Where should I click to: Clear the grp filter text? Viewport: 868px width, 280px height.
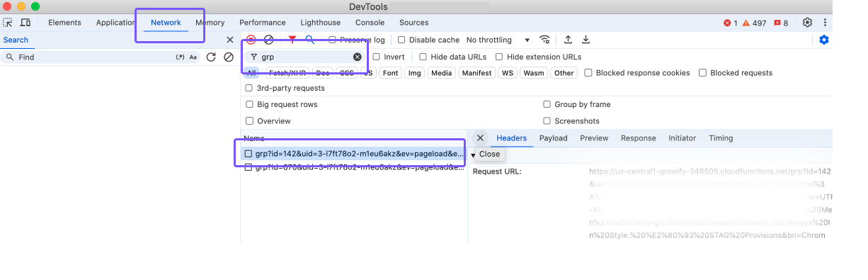pyautogui.click(x=357, y=57)
